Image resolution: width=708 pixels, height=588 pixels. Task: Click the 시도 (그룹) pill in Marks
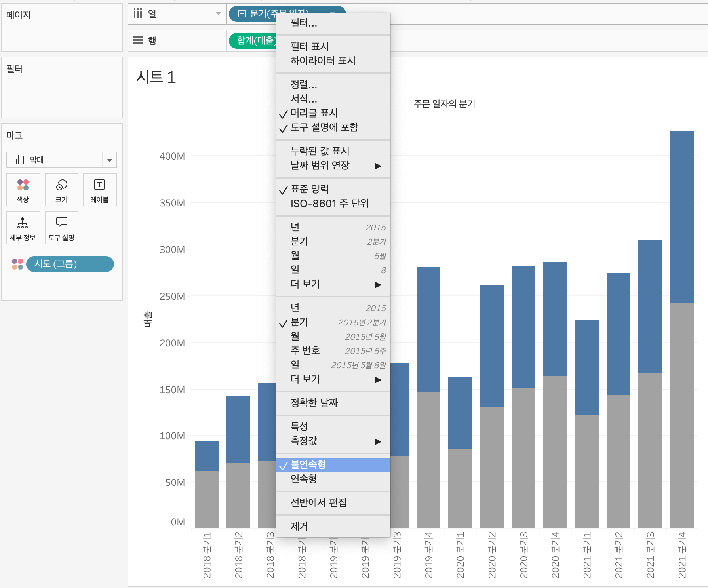pos(70,264)
